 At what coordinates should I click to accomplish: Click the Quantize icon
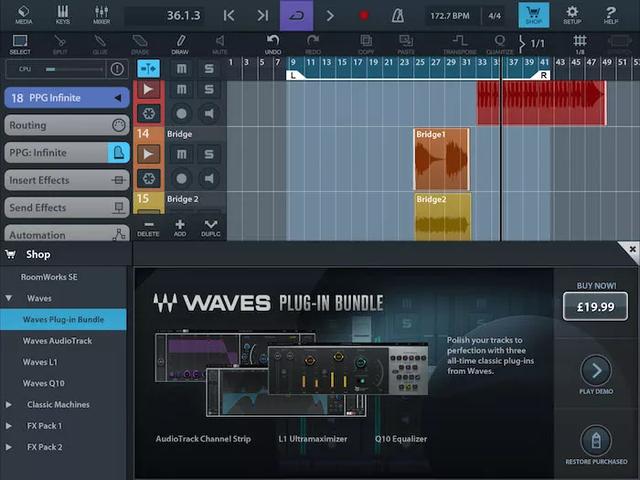tap(500, 44)
